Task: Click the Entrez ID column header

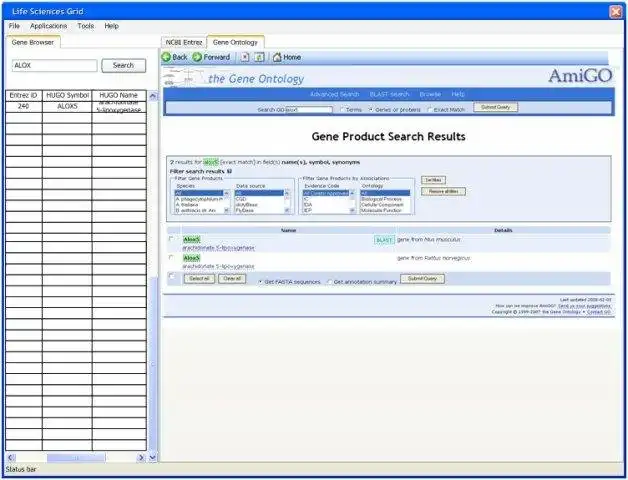Action: coord(24,95)
